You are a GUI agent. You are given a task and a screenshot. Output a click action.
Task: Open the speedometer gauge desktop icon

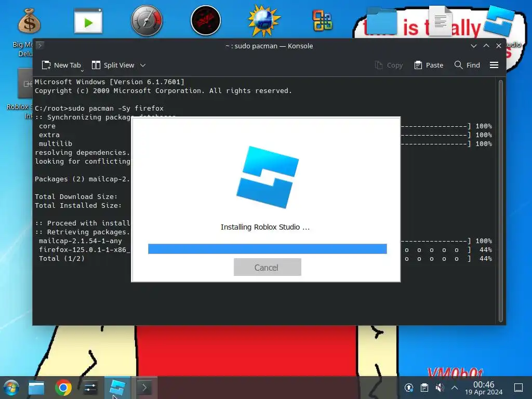pyautogui.click(x=147, y=21)
